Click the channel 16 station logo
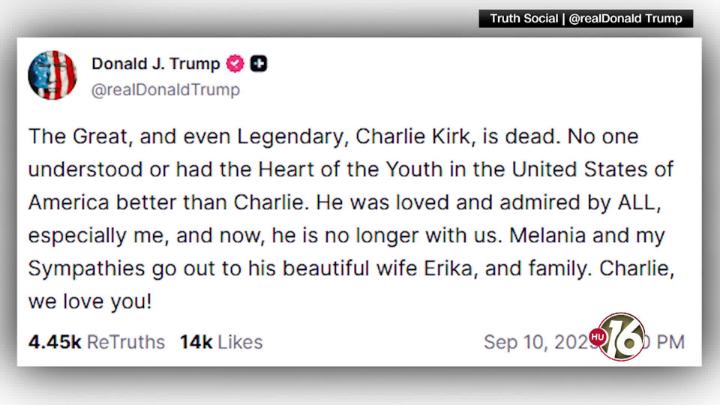Screen dimensions: 720x405 [x=623, y=338]
